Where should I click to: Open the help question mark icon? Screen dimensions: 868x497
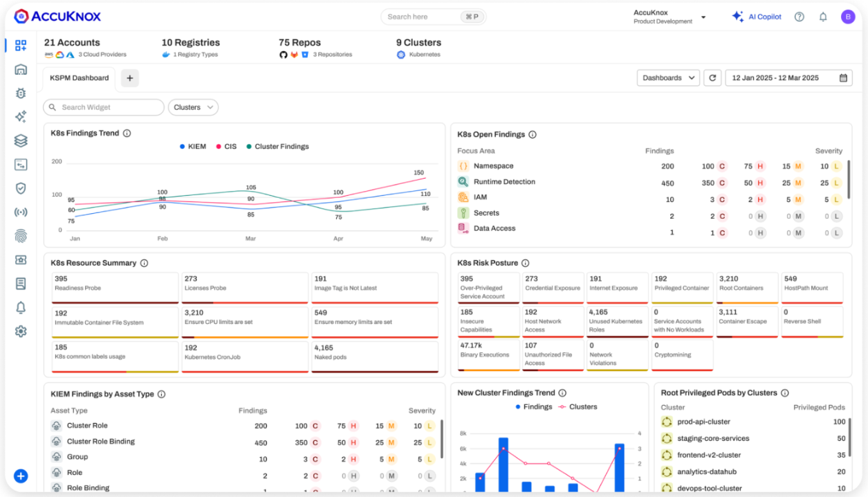tap(800, 17)
